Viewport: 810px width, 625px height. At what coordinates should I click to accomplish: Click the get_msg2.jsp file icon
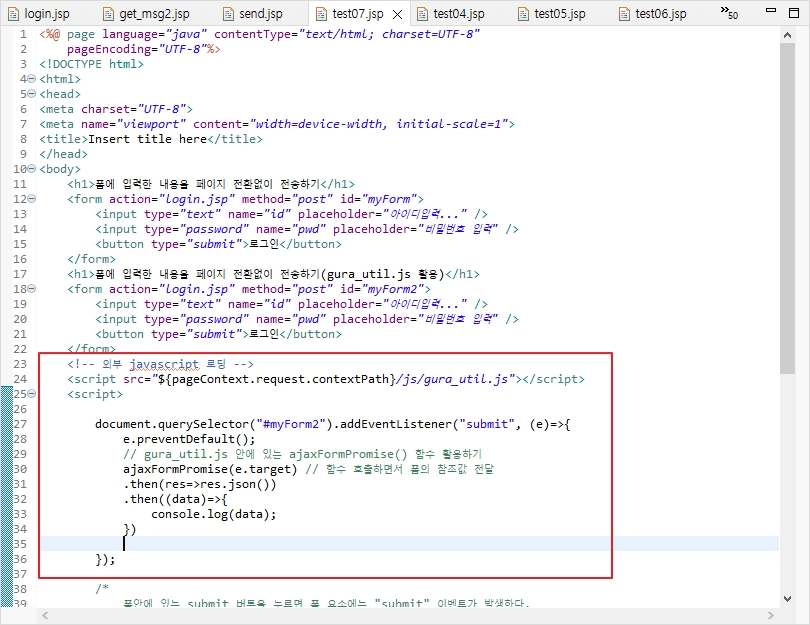108,14
